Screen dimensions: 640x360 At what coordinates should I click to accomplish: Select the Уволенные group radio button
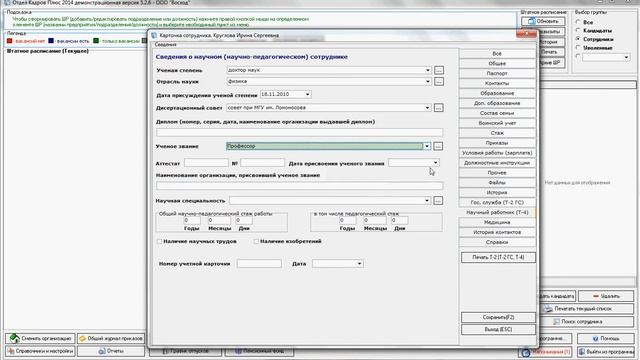(578, 47)
